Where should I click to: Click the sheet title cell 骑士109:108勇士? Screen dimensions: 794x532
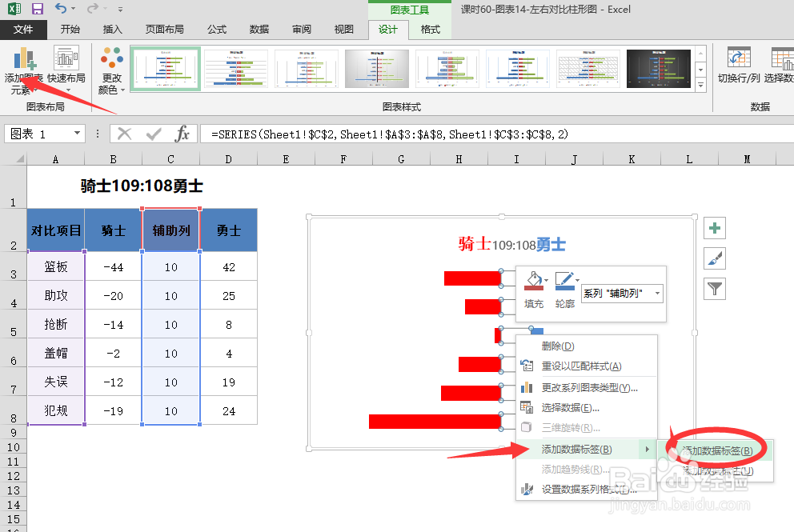pos(142,186)
